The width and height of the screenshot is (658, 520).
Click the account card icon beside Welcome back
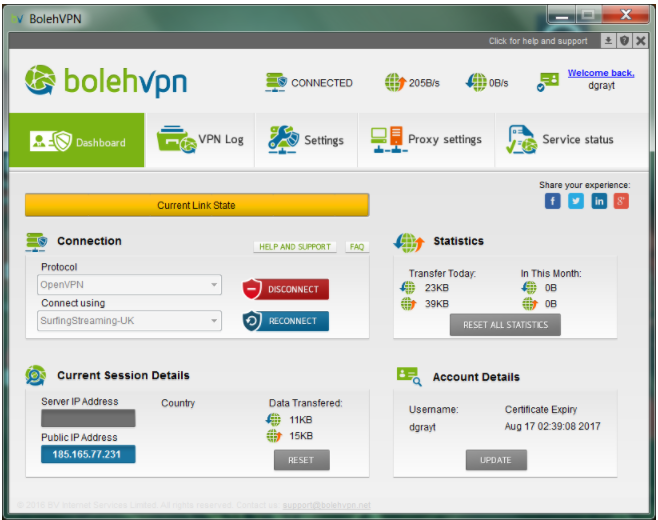tap(548, 81)
